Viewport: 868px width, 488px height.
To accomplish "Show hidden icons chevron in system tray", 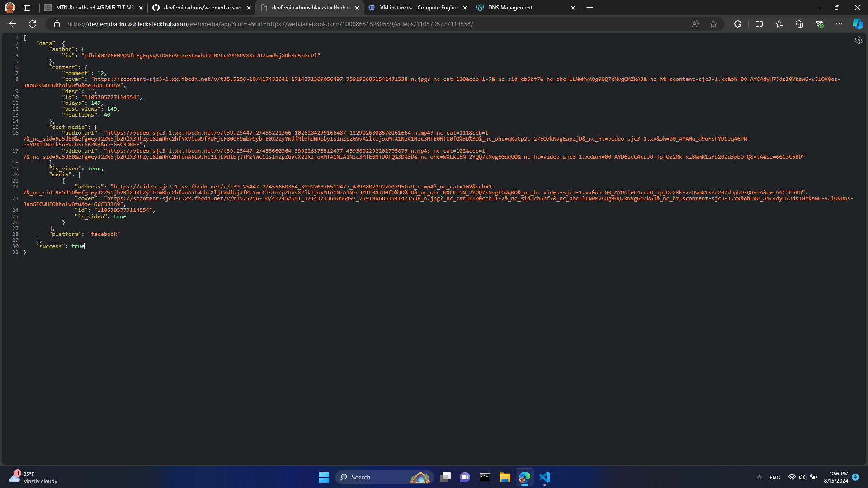I will click(x=759, y=477).
